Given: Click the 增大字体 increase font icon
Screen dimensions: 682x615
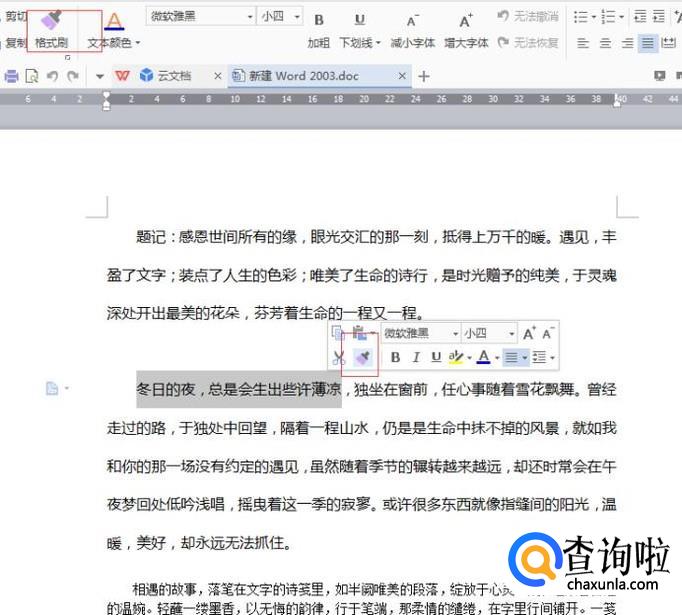Looking at the screenshot, I should point(466,20).
